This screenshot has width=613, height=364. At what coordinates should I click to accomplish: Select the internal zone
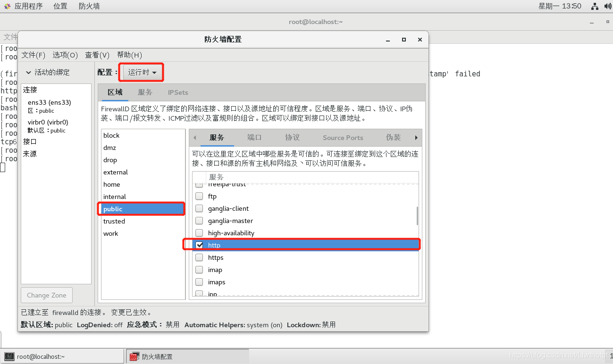(x=143, y=197)
